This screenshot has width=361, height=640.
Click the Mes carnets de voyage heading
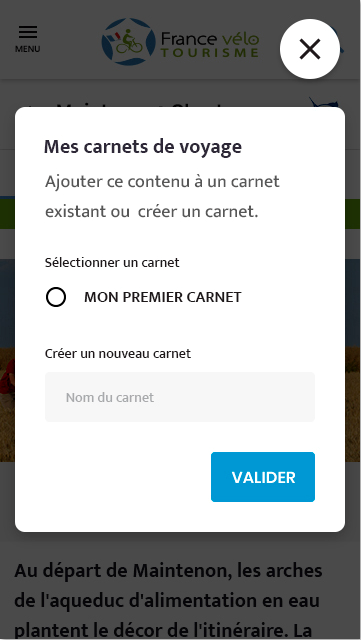tap(143, 147)
